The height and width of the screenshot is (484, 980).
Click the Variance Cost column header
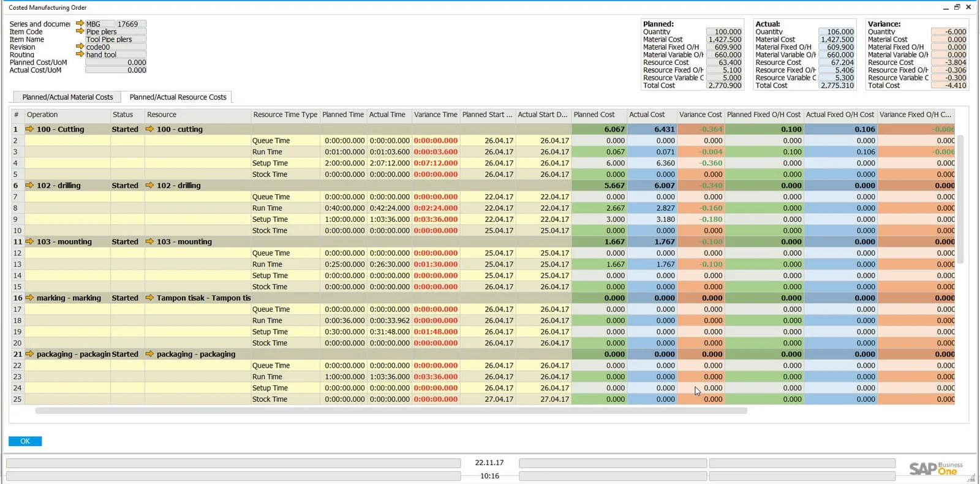pyautogui.click(x=701, y=115)
